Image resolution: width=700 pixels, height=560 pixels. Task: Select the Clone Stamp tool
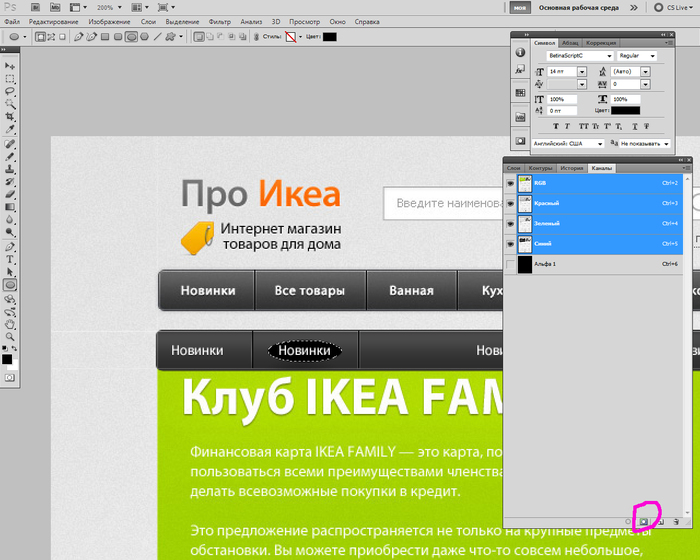click(10, 169)
